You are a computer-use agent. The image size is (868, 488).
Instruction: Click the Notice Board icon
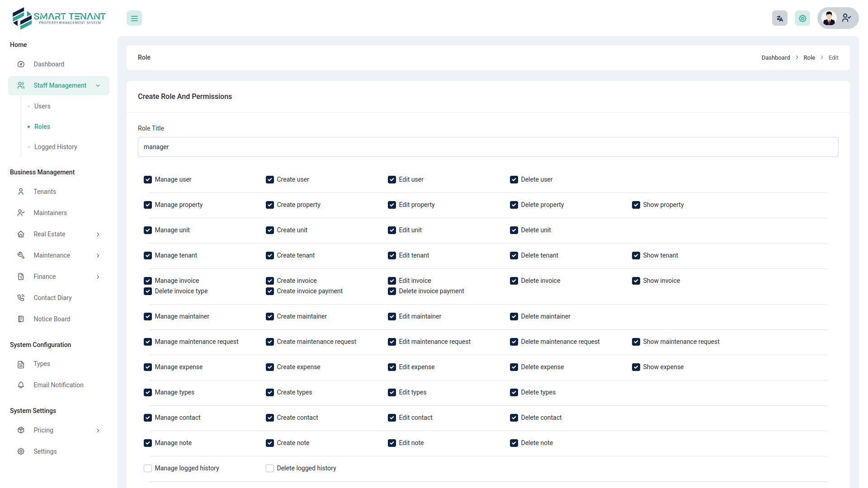[21, 319]
